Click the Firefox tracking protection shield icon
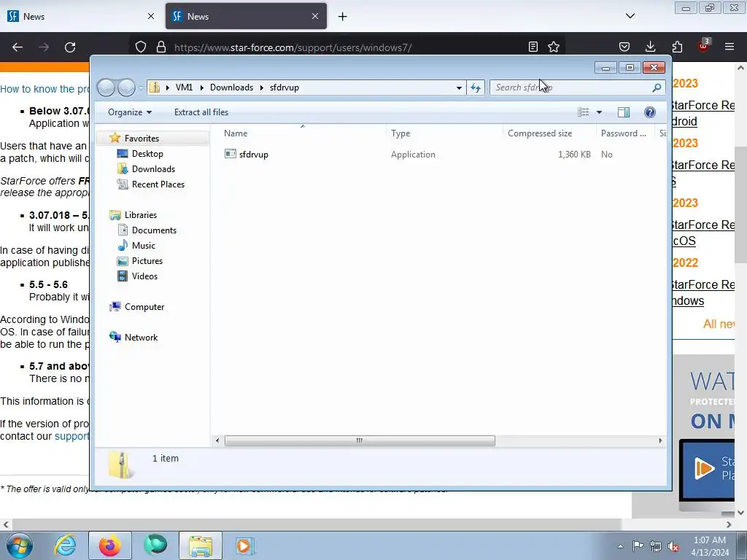Screen dimensions: 747x560 pos(141,47)
